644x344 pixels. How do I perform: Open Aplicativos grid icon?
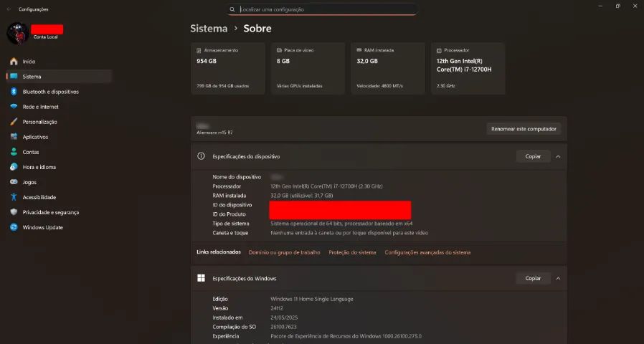tap(14, 137)
